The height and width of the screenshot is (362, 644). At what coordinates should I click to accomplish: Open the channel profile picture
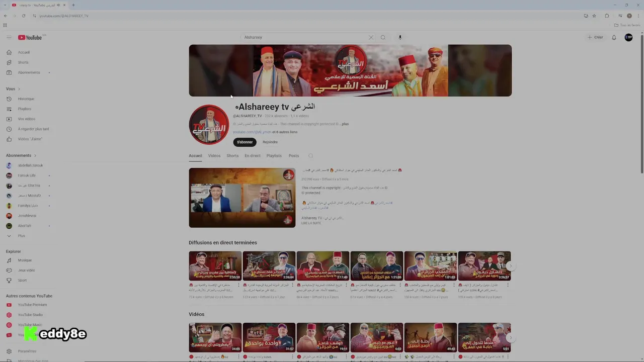click(209, 125)
